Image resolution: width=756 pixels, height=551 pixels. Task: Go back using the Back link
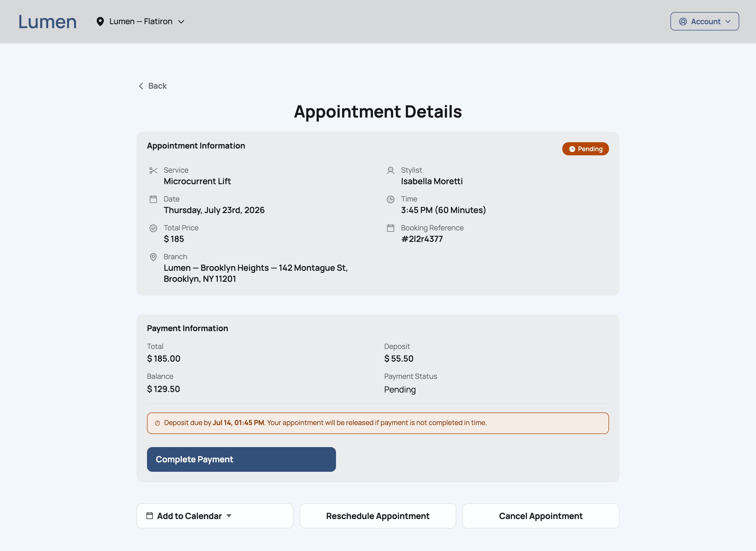coord(153,86)
